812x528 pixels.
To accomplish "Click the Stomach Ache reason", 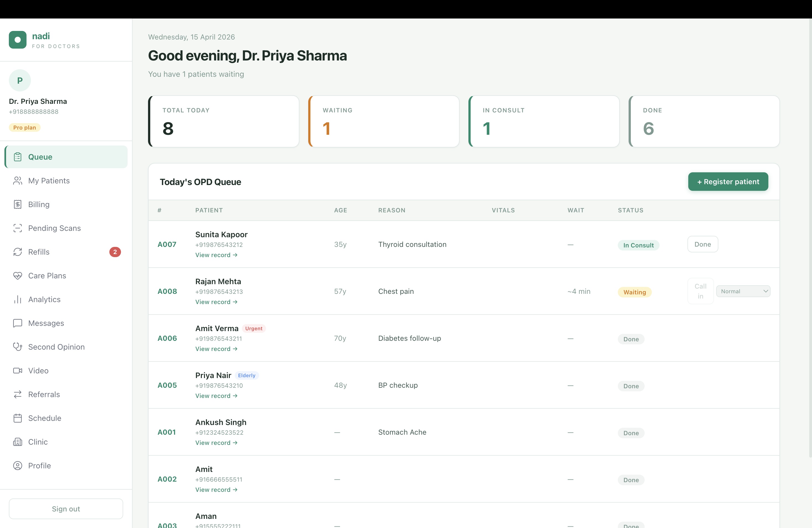I will tap(402, 432).
